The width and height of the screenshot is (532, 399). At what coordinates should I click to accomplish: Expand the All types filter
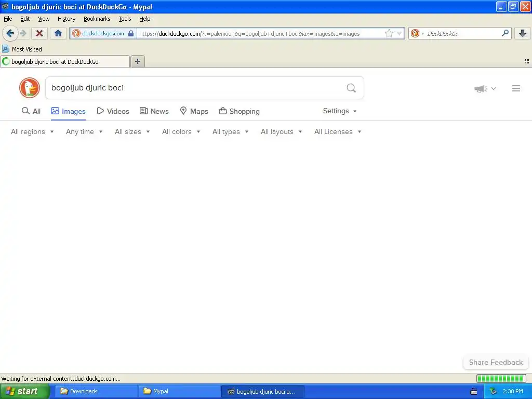coord(230,131)
